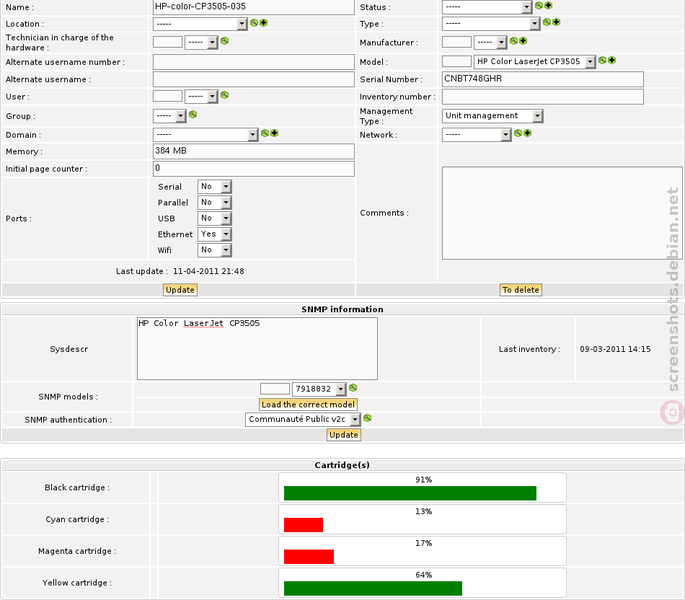
Task: Click the search box before SNMP models dropdown
Action: tap(275, 388)
